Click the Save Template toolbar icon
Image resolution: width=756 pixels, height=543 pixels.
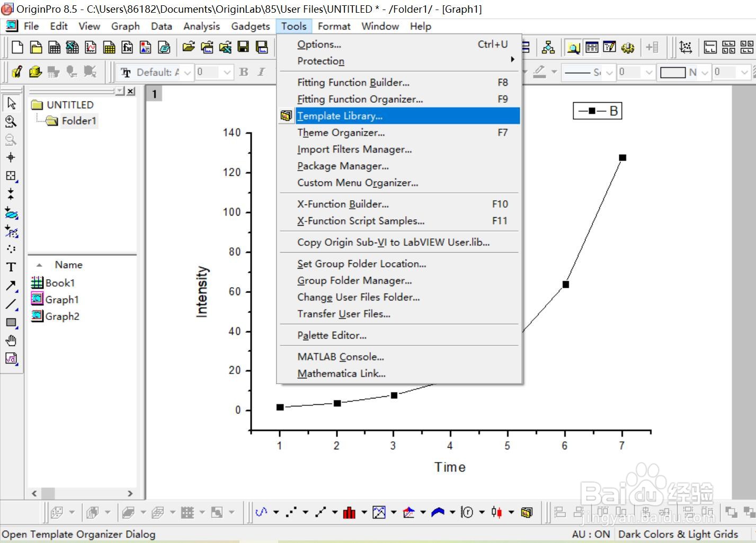click(x=262, y=48)
